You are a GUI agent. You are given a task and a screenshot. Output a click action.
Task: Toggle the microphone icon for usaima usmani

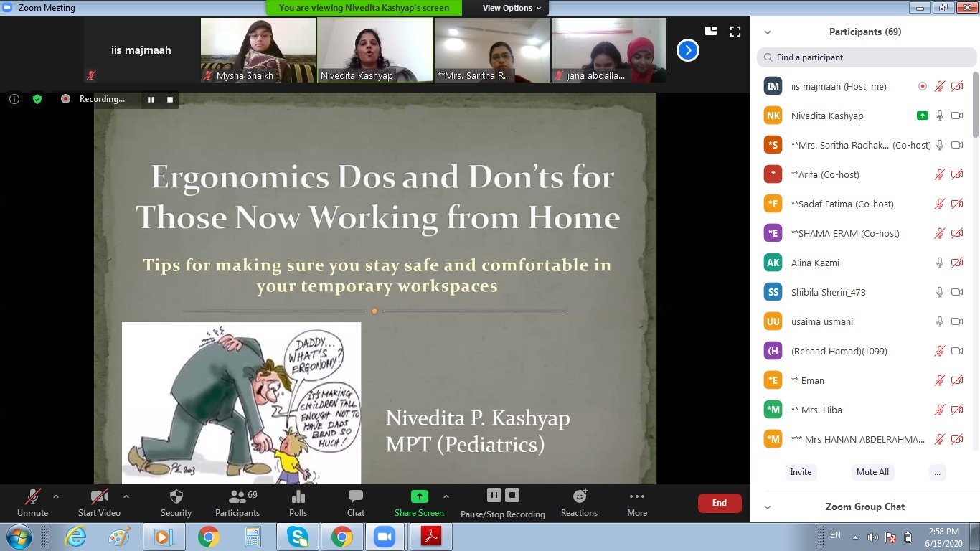(x=940, y=321)
